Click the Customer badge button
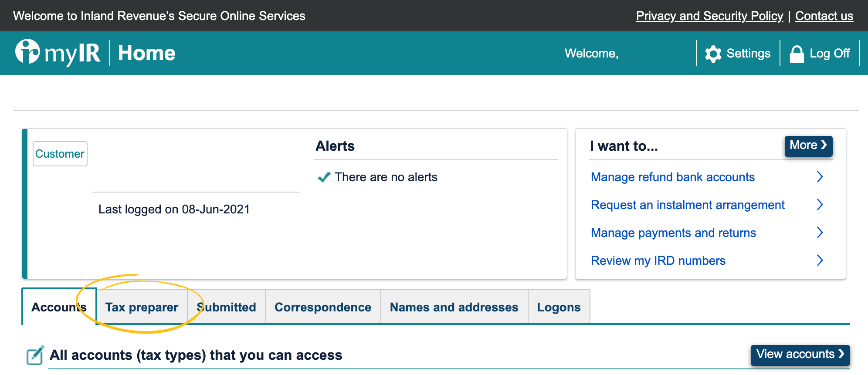 (x=60, y=154)
